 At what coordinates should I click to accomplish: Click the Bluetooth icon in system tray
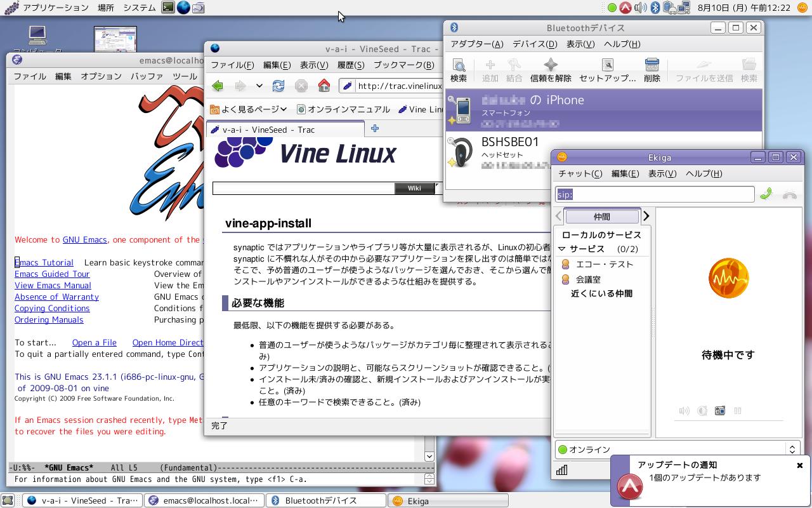[656, 8]
